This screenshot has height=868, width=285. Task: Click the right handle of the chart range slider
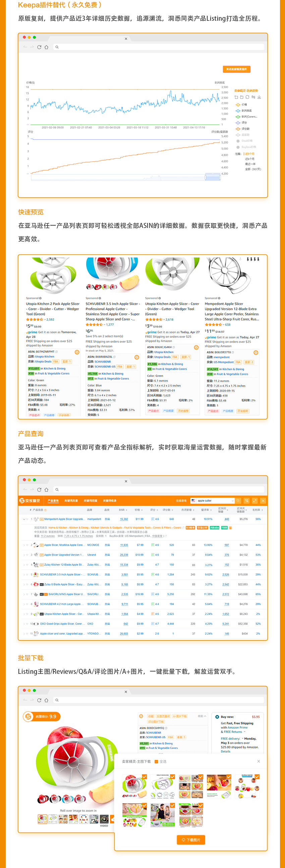(220, 177)
